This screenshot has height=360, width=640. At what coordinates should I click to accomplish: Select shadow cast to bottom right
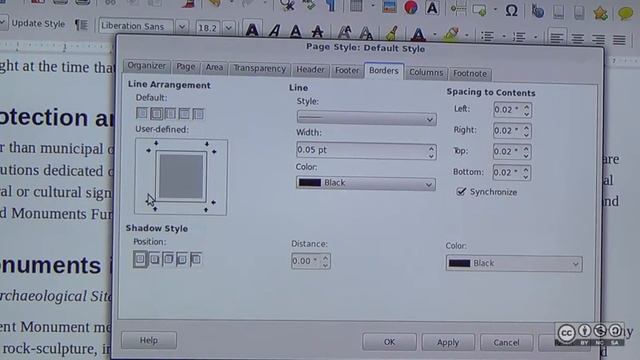154,259
